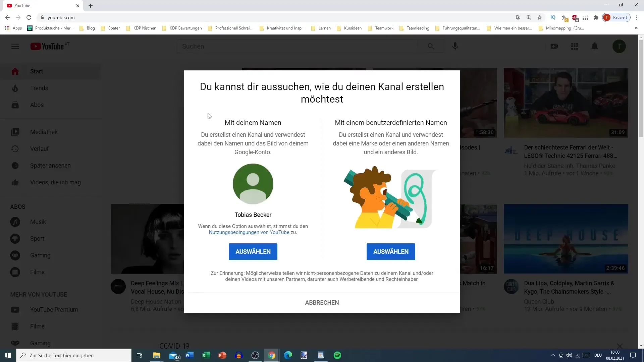Click the Abos menu item in sidebar
This screenshot has height=362, width=644.
click(37, 105)
